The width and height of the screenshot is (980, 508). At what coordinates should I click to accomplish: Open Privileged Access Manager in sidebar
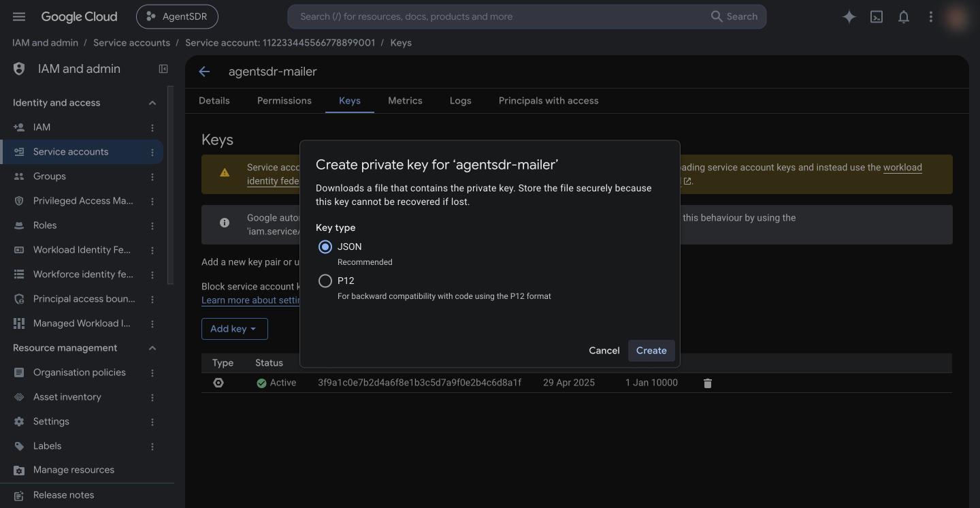83,201
